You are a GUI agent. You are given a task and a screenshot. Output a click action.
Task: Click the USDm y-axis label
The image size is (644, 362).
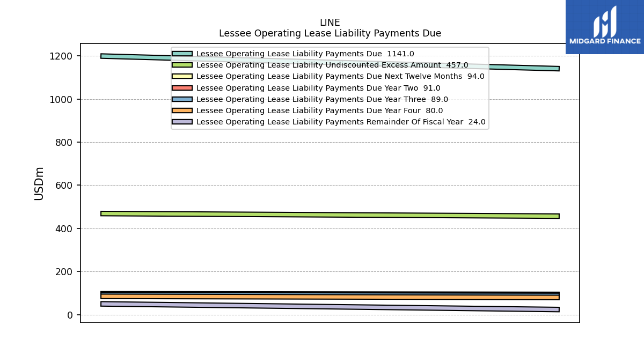pyautogui.click(x=39, y=183)
